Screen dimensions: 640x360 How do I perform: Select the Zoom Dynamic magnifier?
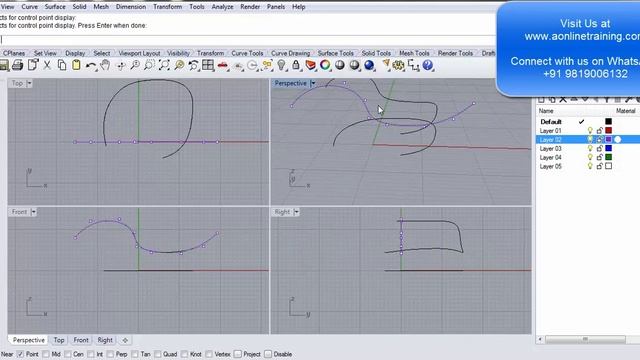[135, 65]
